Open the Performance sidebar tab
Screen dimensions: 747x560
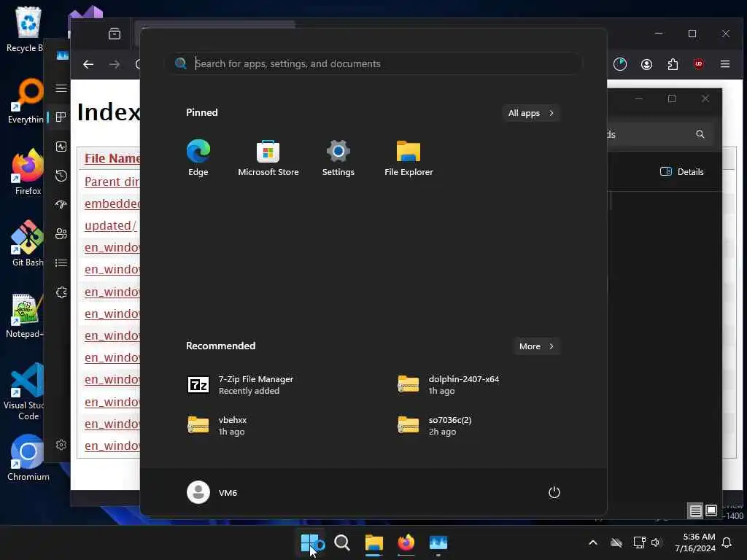(61, 147)
